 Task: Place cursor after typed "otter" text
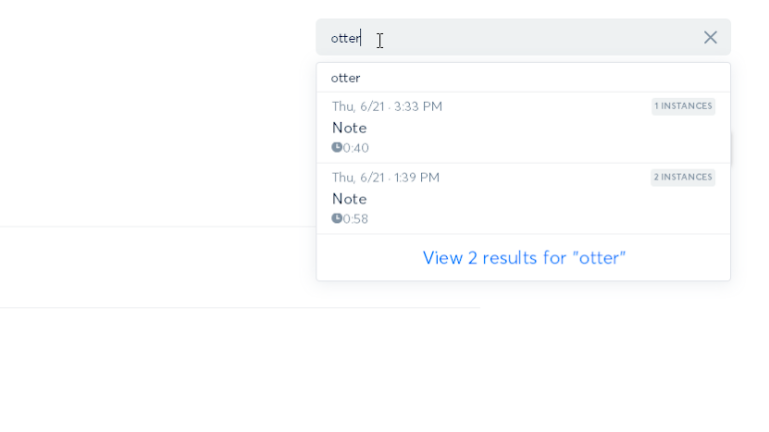coord(361,38)
